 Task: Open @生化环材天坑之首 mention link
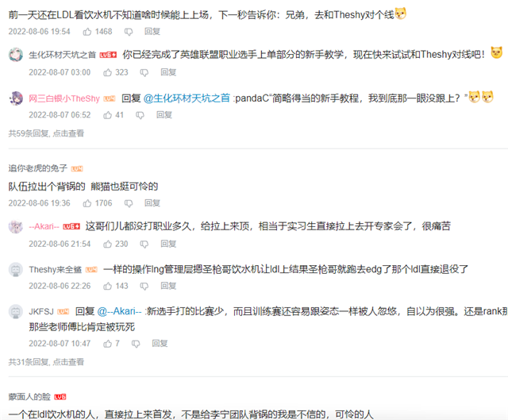(187, 98)
